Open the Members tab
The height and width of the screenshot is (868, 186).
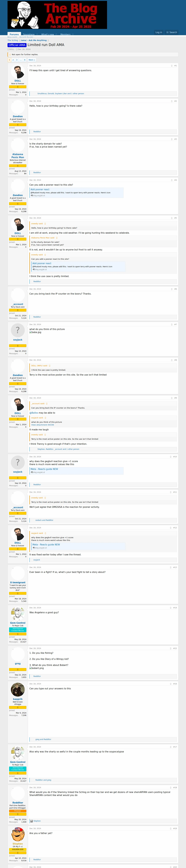pyautogui.click(x=65, y=34)
